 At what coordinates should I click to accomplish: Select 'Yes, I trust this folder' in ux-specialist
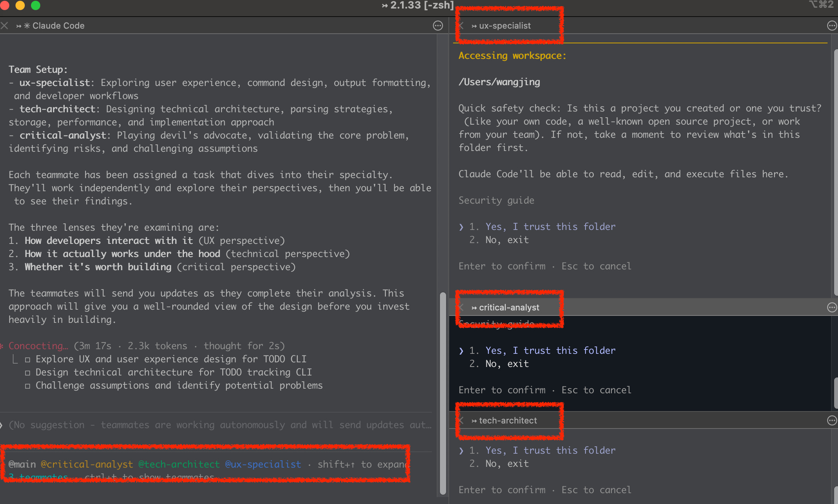tap(550, 227)
